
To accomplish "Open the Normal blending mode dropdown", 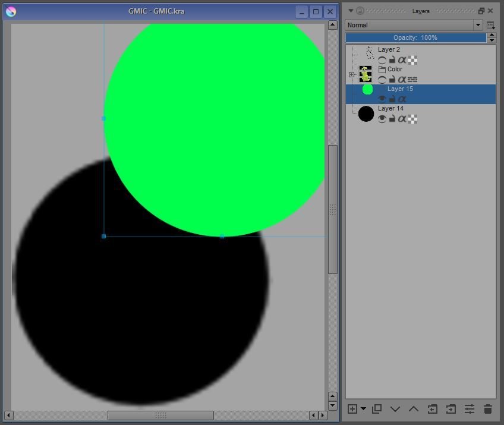I will pyautogui.click(x=414, y=25).
